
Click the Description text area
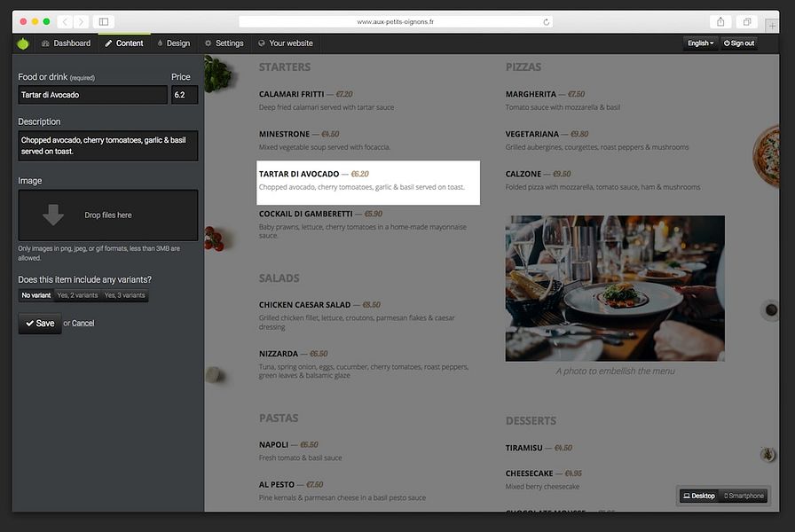click(108, 145)
